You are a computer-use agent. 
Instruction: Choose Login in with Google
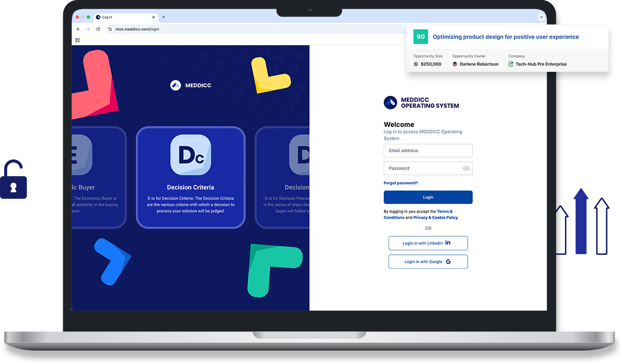tap(427, 262)
